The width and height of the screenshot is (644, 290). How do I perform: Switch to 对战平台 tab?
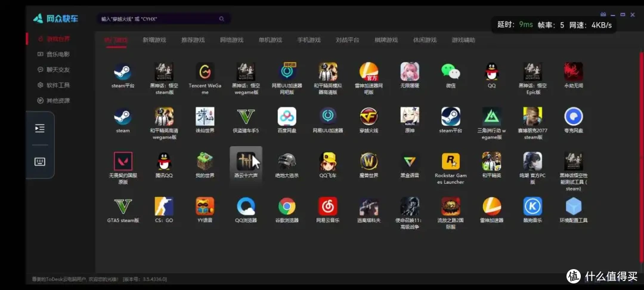point(348,40)
